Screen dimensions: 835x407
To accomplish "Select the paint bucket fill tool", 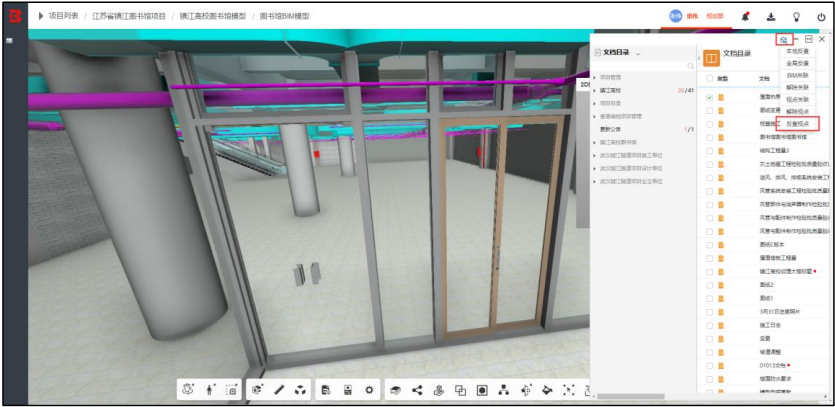I will tap(547, 390).
